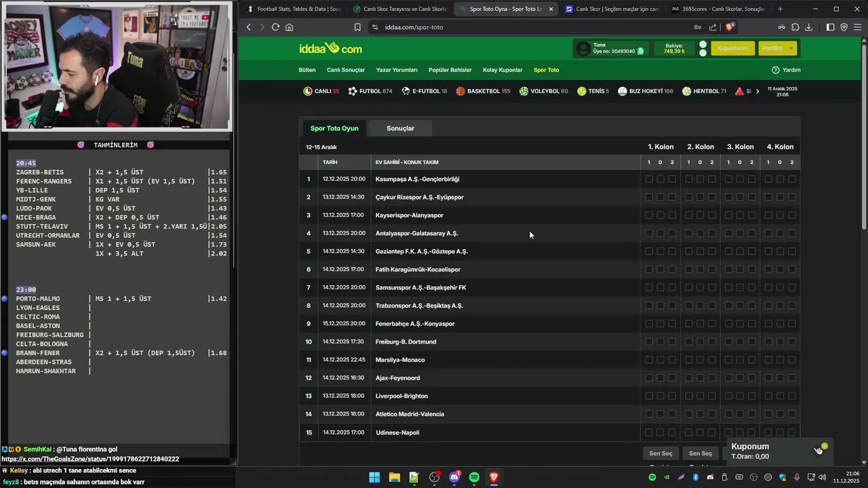The width and height of the screenshot is (868, 488).
Task: Open the saved passwords key icon
Action: tap(698, 27)
